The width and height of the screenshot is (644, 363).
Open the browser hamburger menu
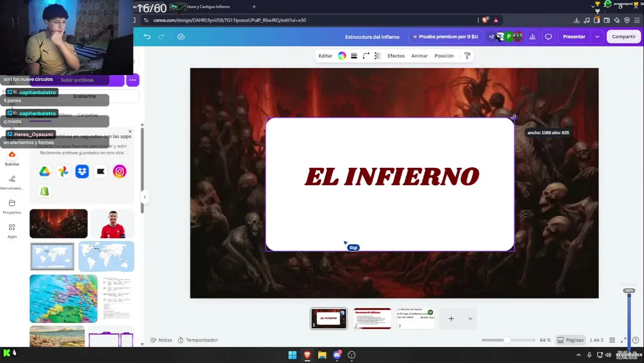pyautogui.click(x=637, y=20)
